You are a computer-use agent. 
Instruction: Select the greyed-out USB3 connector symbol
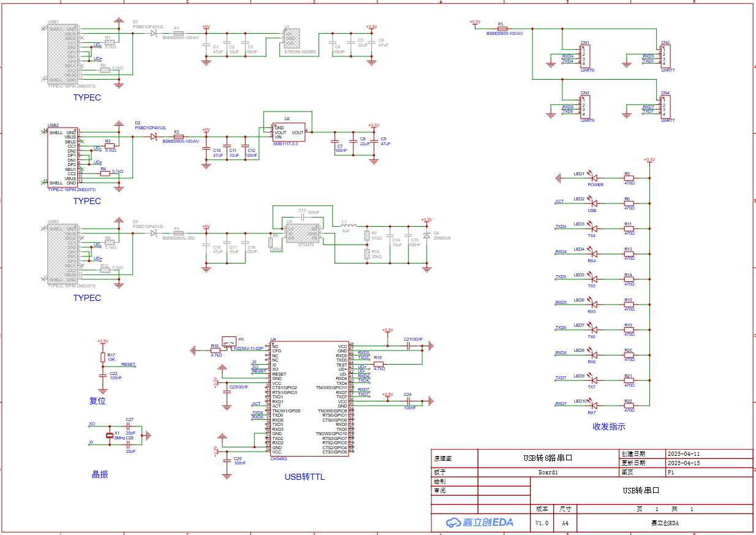[x=62, y=254]
